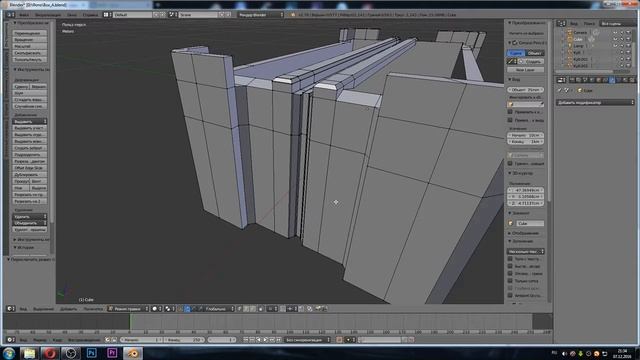This screenshot has width=640, height=360.
Task: Click the grease pencil draw icon
Action: (512, 61)
